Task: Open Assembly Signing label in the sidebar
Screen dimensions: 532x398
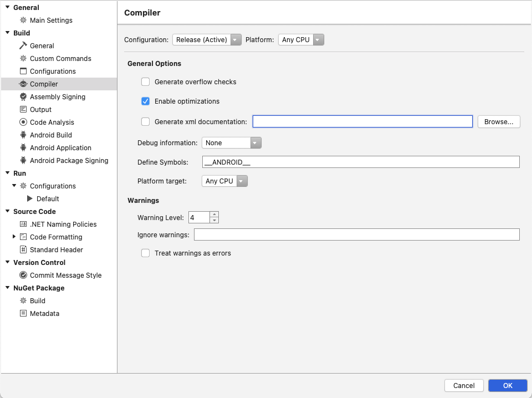Action: pos(58,96)
